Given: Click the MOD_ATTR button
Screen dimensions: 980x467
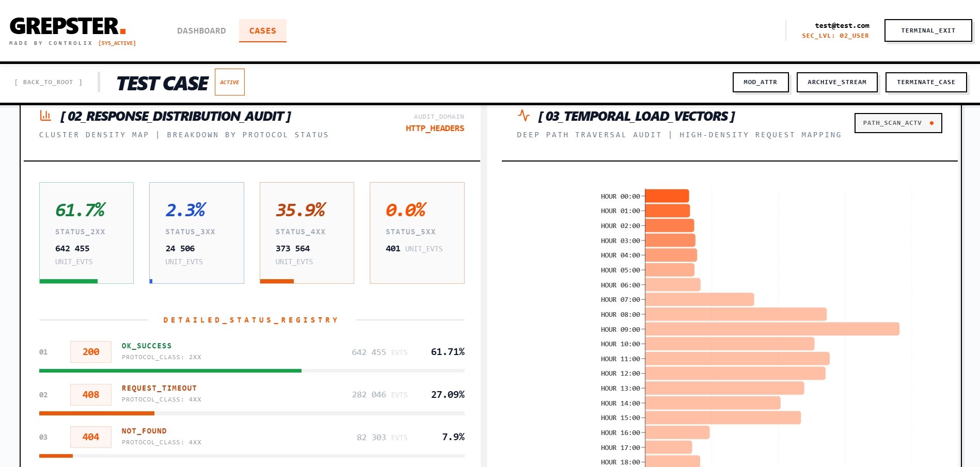Looking at the screenshot, I should pos(760,82).
